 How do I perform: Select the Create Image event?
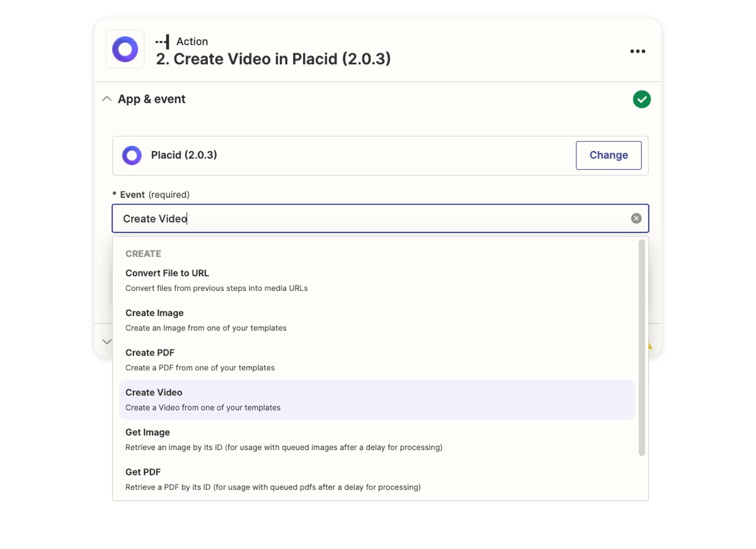377,320
